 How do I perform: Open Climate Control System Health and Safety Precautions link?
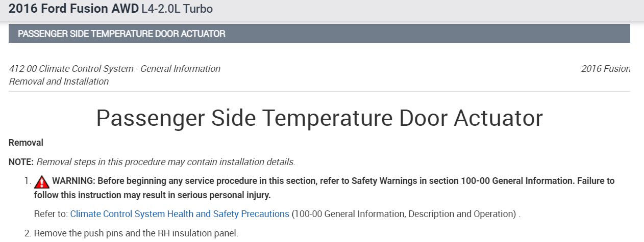coord(180,214)
